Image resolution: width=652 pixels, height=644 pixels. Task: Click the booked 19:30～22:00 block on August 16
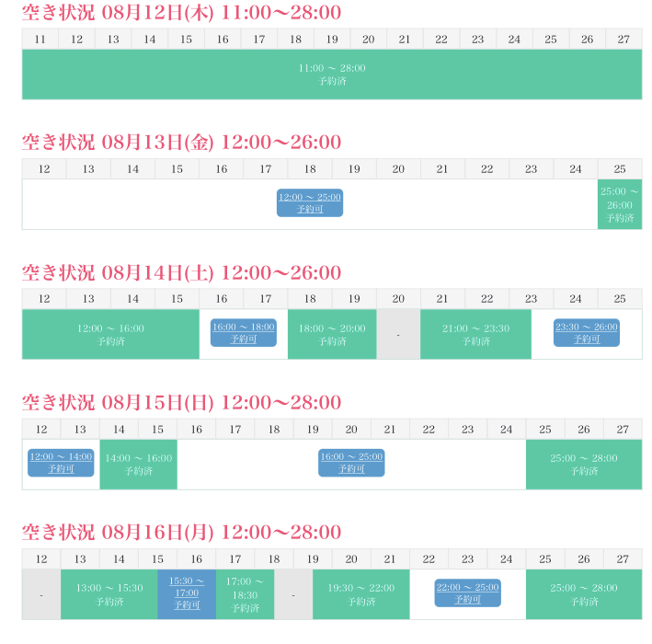pos(360,594)
